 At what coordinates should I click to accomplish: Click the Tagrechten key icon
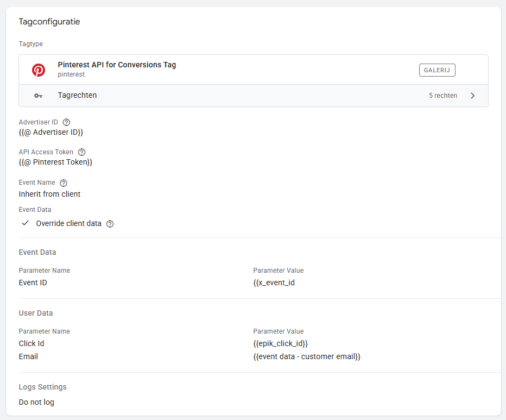point(38,96)
